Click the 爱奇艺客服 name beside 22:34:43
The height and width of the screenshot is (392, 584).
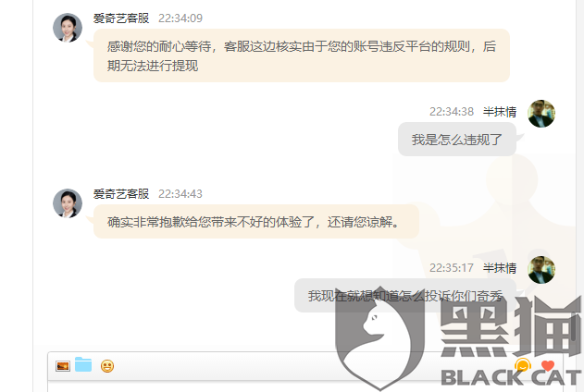(x=121, y=193)
